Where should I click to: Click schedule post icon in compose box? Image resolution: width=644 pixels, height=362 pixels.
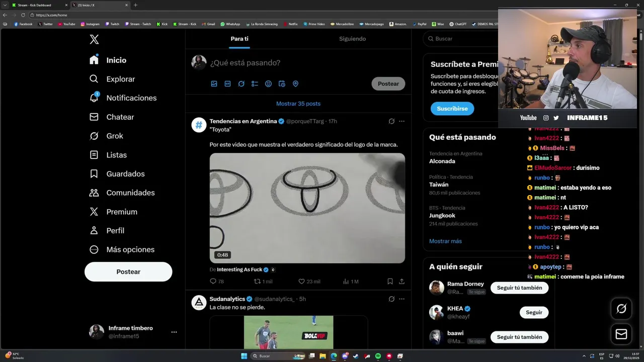282,84
